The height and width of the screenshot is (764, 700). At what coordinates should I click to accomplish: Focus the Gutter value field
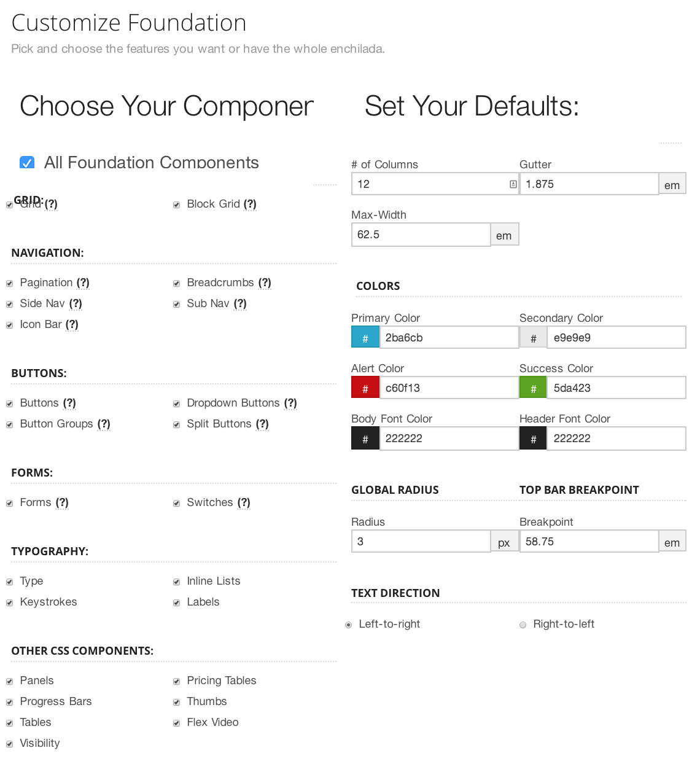tap(589, 184)
